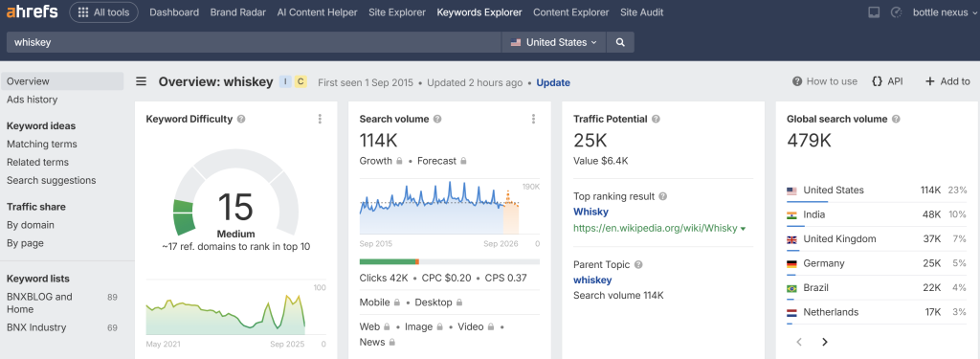Open Keywords Explorer tab

tap(479, 11)
